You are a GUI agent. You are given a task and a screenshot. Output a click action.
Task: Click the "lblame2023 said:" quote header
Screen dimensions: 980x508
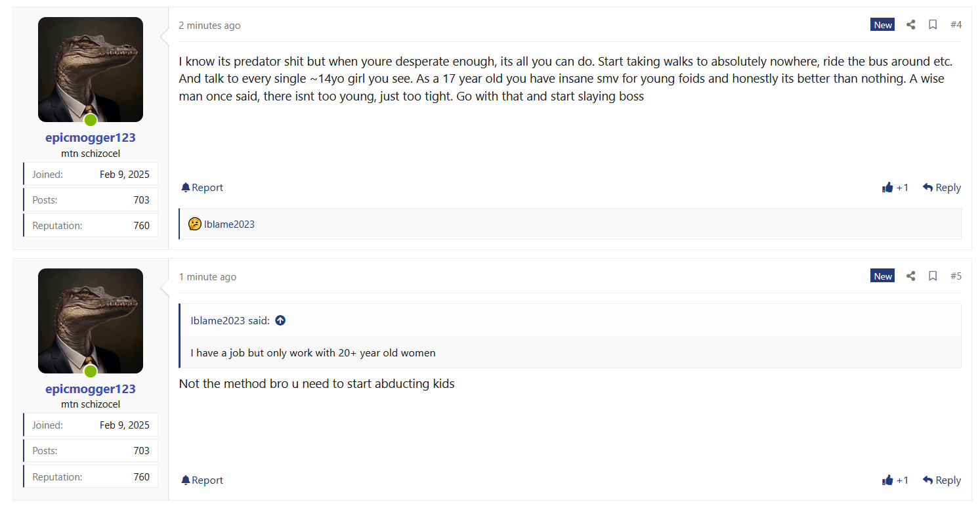pyautogui.click(x=230, y=321)
